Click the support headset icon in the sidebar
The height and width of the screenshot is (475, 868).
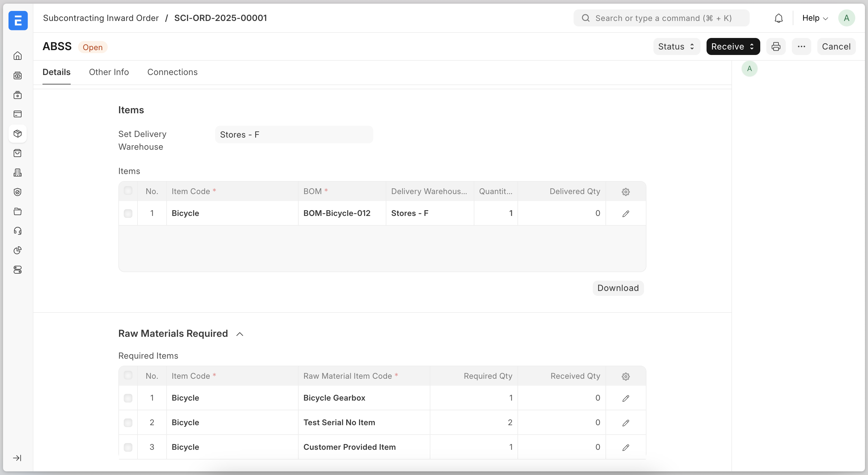18,231
